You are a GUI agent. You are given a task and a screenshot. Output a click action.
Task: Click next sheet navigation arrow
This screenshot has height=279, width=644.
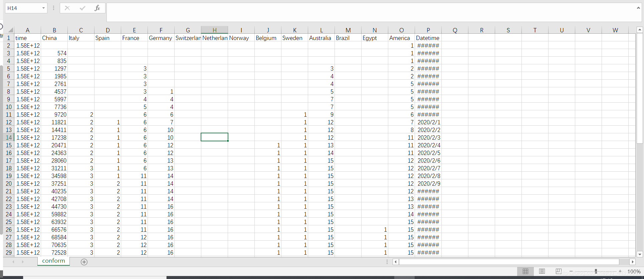click(23, 262)
